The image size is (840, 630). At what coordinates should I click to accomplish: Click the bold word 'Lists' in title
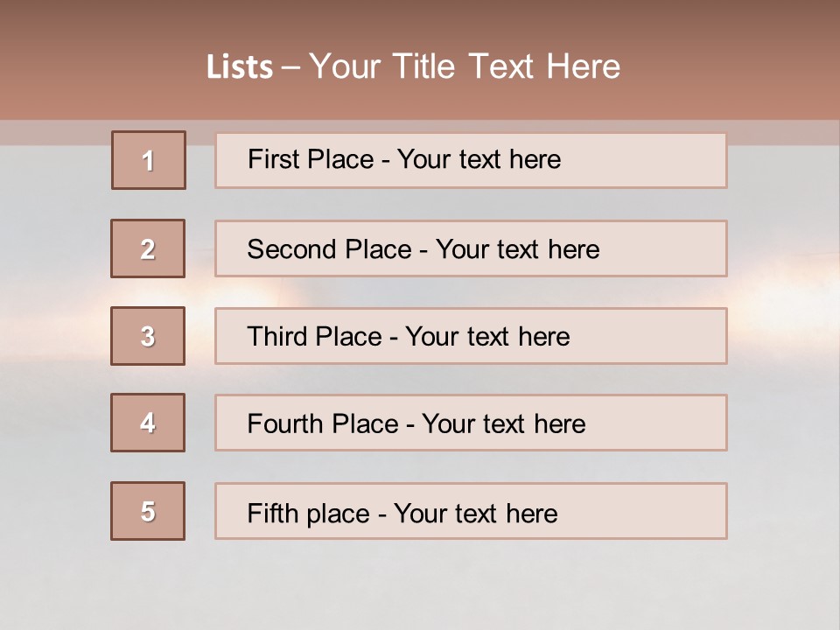[240, 67]
